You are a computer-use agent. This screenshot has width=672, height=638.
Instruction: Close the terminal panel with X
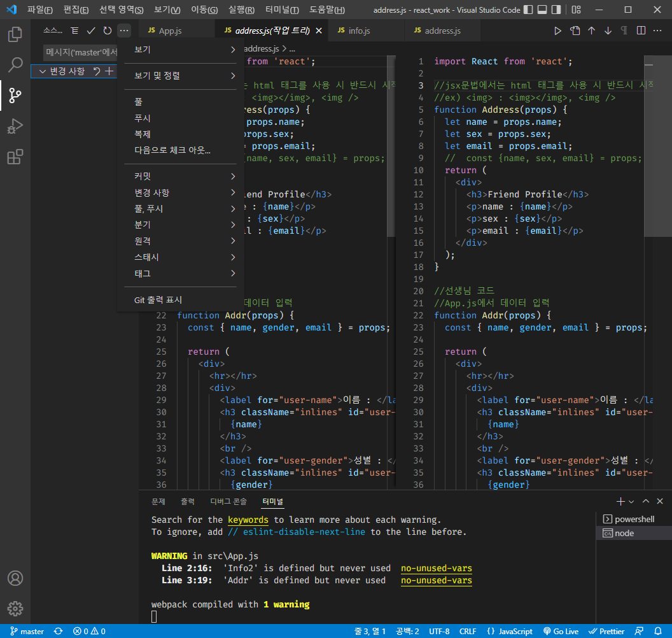point(660,501)
